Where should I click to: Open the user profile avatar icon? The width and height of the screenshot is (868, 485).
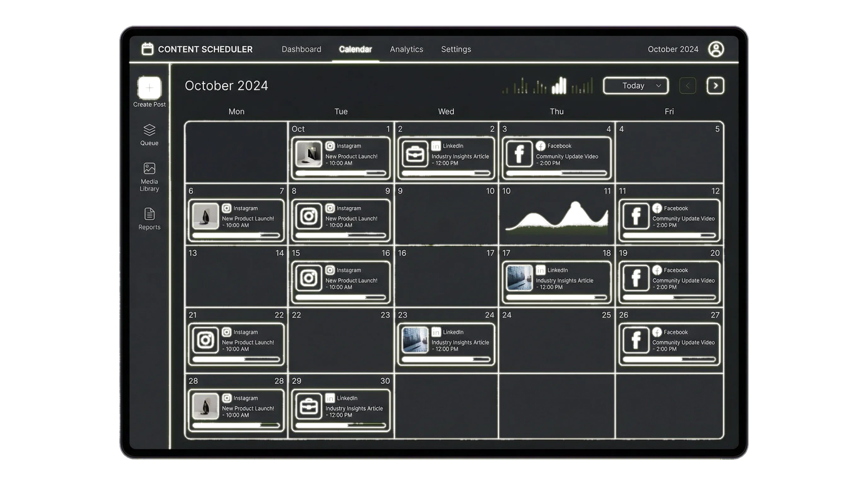(717, 49)
